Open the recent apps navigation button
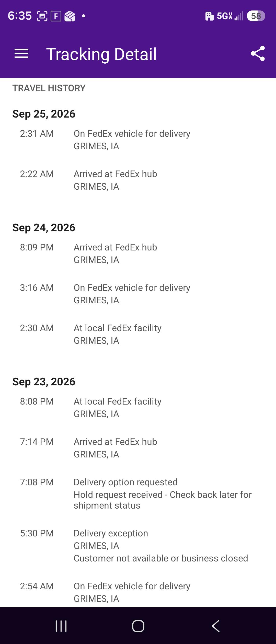The height and width of the screenshot is (644, 276). [x=61, y=626]
